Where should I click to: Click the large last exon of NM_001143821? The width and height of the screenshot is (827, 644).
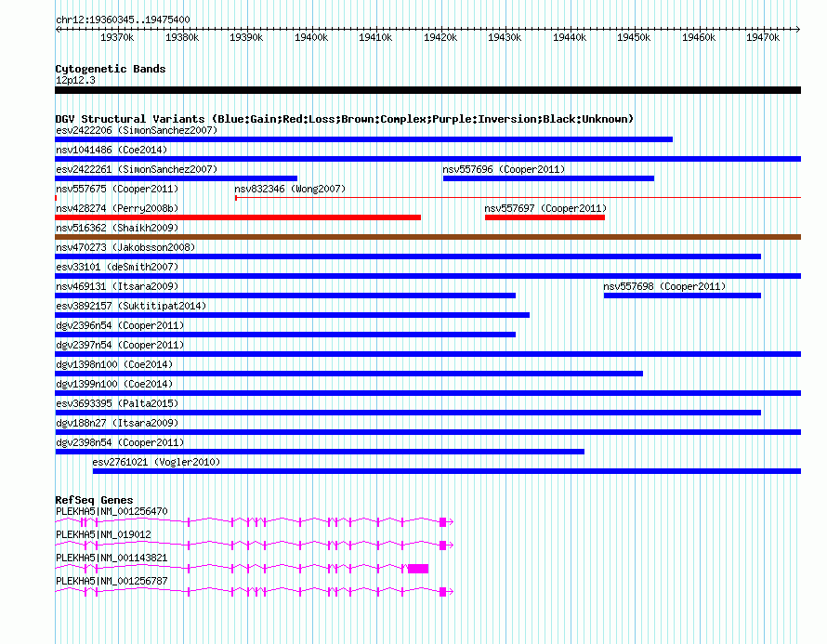(418, 569)
